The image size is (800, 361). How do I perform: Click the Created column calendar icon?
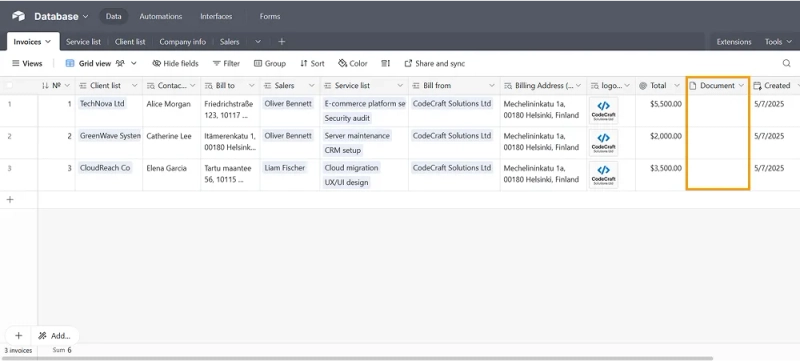point(757,86)
